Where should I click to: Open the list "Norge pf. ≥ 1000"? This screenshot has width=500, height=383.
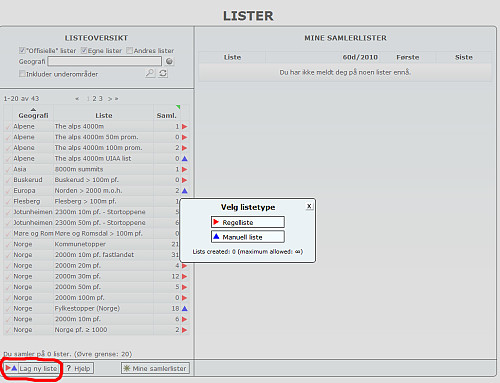(81, 330)
